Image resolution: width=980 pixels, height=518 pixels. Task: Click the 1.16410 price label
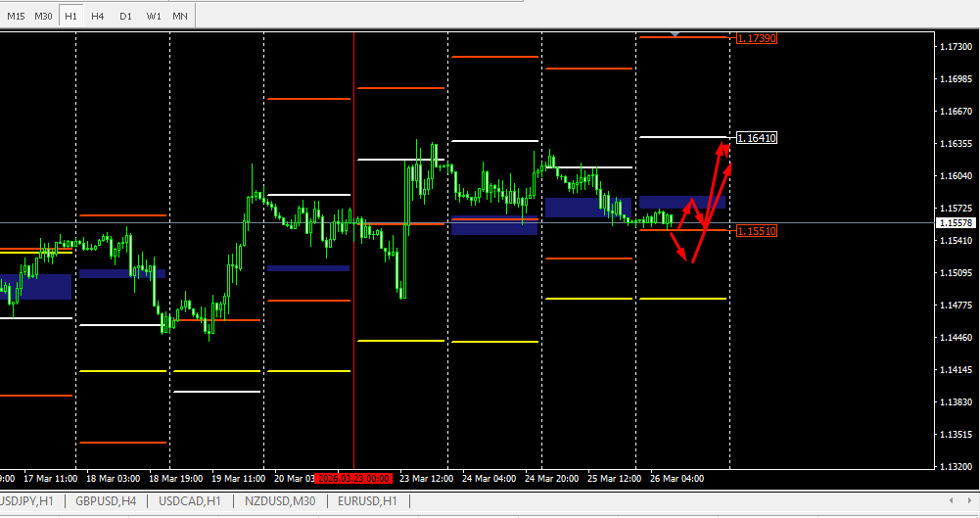coord(756,138)
